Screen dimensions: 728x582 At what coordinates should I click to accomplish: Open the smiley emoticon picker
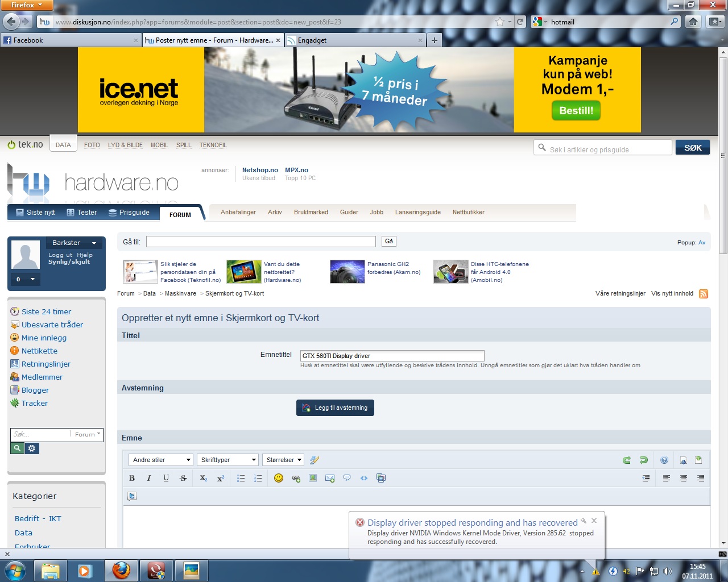click(279, 478)
